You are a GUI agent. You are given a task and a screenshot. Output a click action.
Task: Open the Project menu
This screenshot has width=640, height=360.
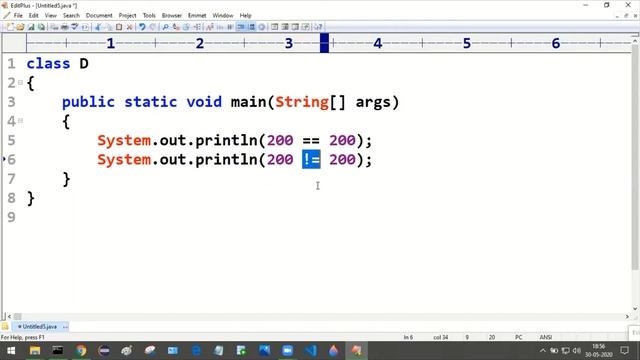127,16
